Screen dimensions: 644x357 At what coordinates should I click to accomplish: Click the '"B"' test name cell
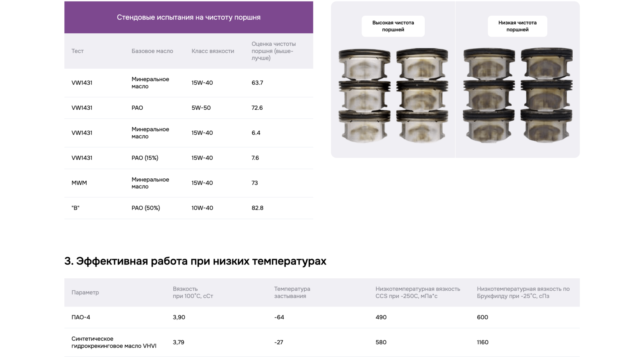tap(76, 208)
